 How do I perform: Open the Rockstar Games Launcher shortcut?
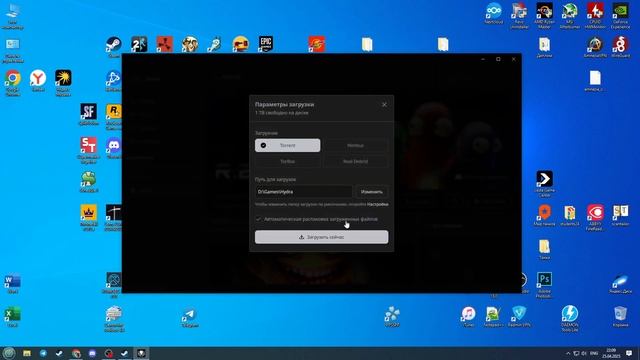point(113,117)
